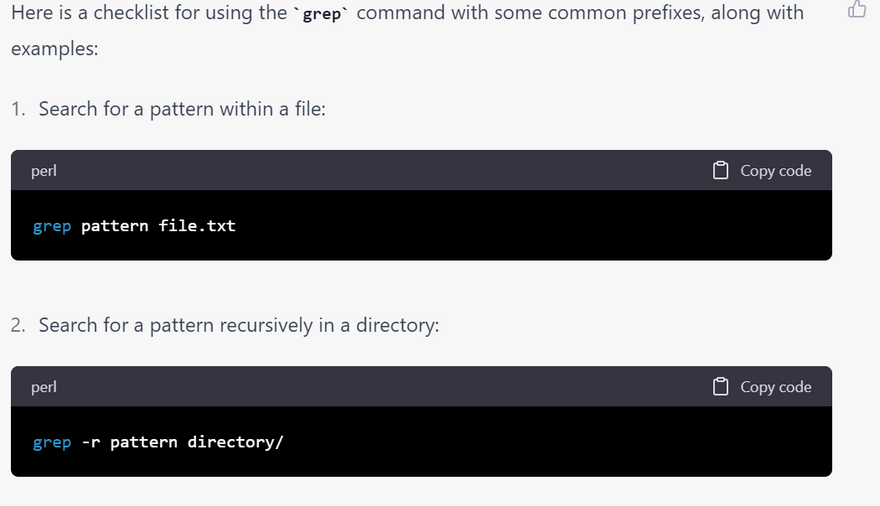Click list number 2 marker

click(18, 325)
